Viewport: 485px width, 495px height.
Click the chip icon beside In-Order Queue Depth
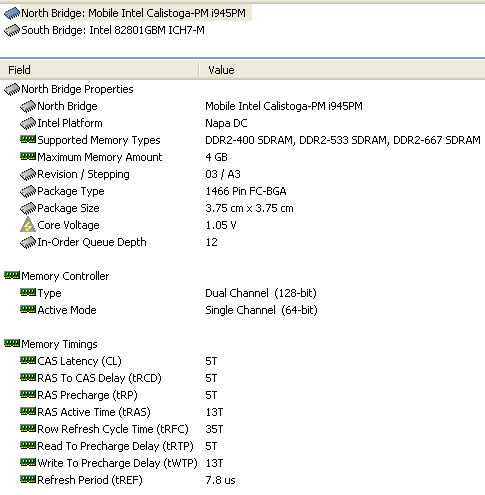click(x=28, y=242)
